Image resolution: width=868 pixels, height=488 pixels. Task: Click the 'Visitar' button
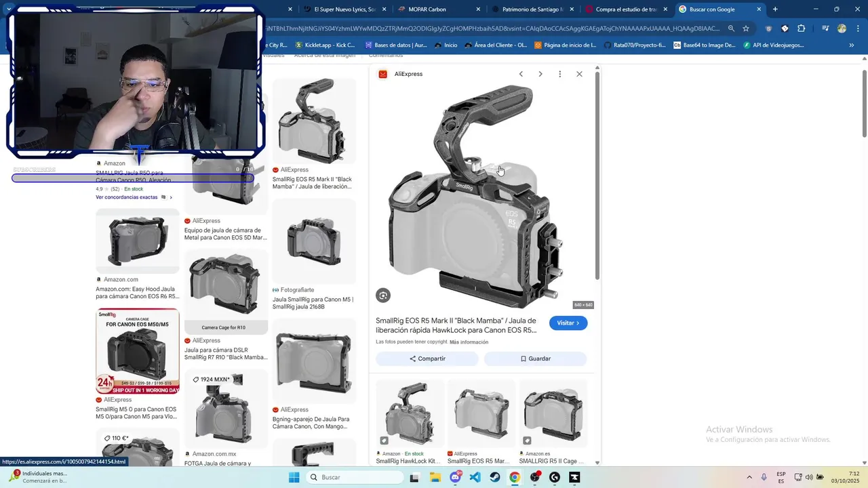pos(568,323)
